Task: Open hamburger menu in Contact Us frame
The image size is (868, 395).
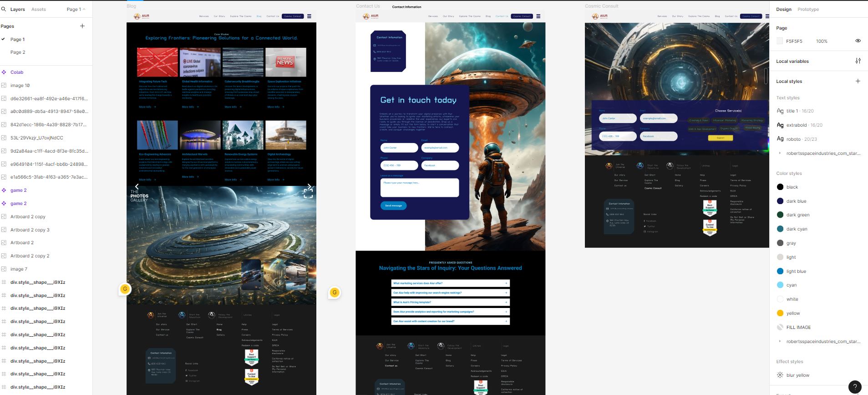Action: click(538, 16)
